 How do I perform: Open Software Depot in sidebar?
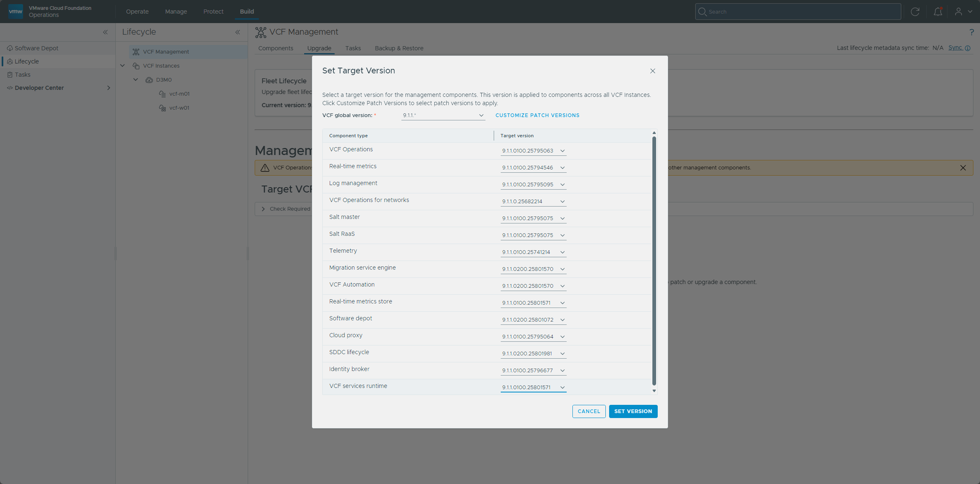37,48
